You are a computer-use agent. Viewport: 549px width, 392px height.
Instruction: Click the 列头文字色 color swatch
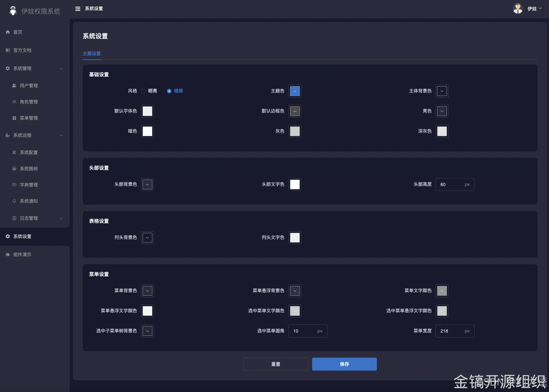[295, 238]
